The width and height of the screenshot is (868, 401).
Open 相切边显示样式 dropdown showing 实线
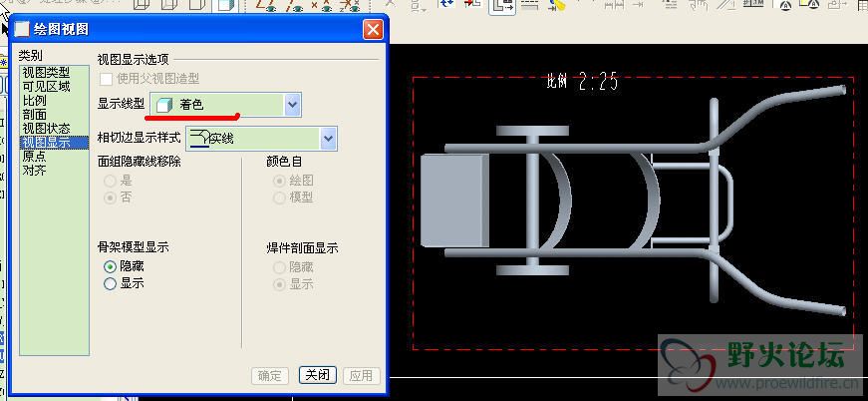pos(261,139)
